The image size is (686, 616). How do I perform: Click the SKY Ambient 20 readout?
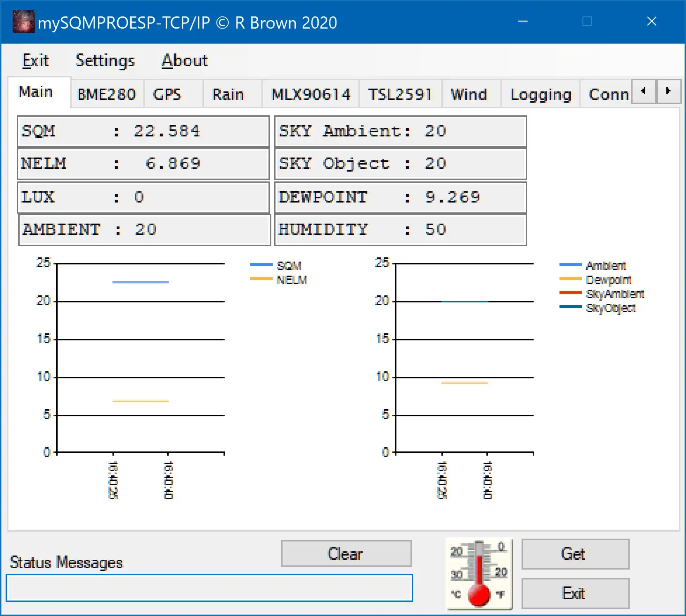[x=401, y=131]
